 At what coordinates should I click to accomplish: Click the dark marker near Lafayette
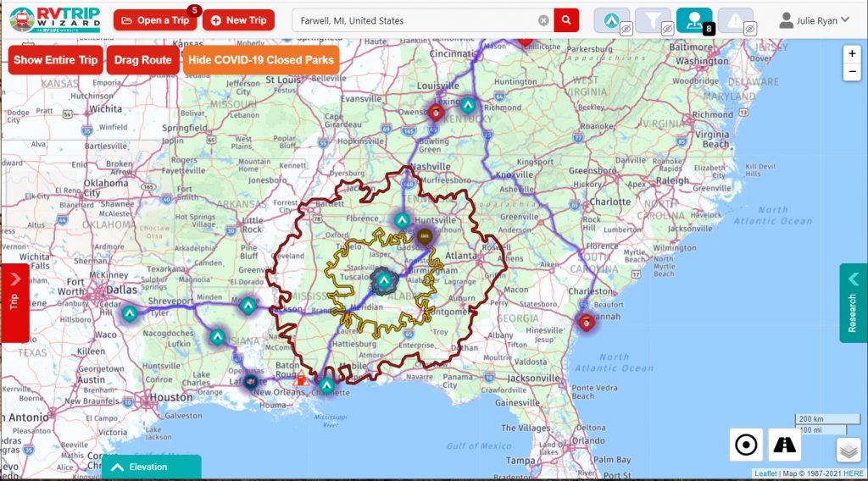tap(251, 381)
